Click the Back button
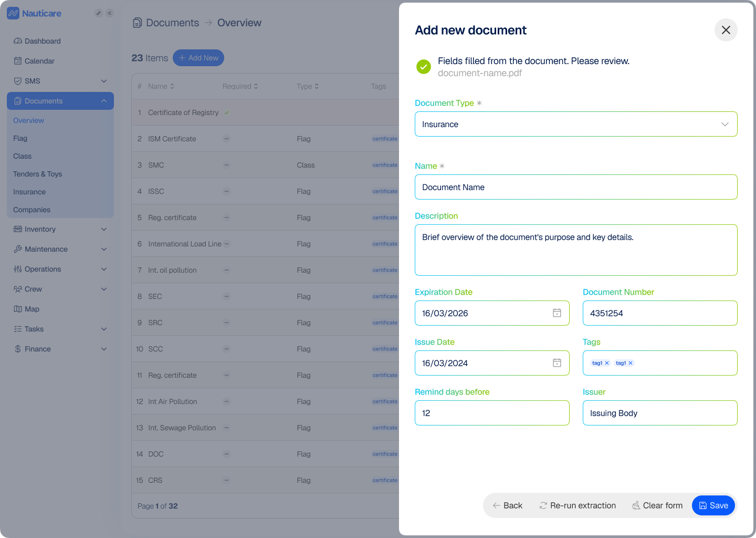Screen dimensions: 756x538 pyautogui.click(x=508, y=505)
